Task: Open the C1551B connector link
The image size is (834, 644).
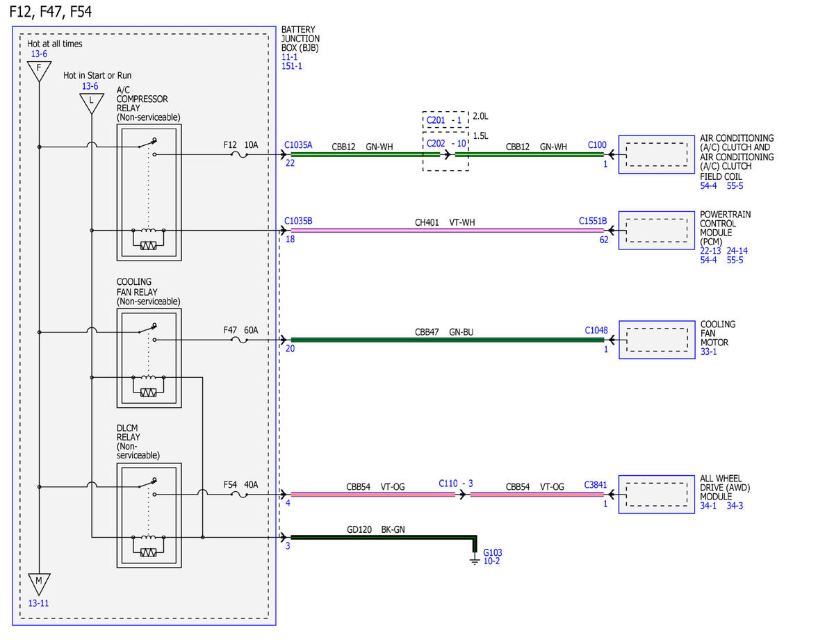Action: pos(593,221)
